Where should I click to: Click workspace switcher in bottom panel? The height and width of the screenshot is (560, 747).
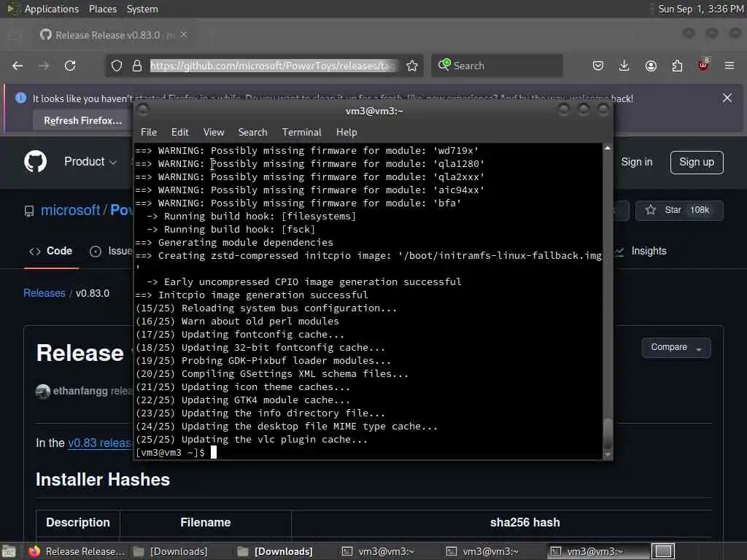tap(662, 551)
